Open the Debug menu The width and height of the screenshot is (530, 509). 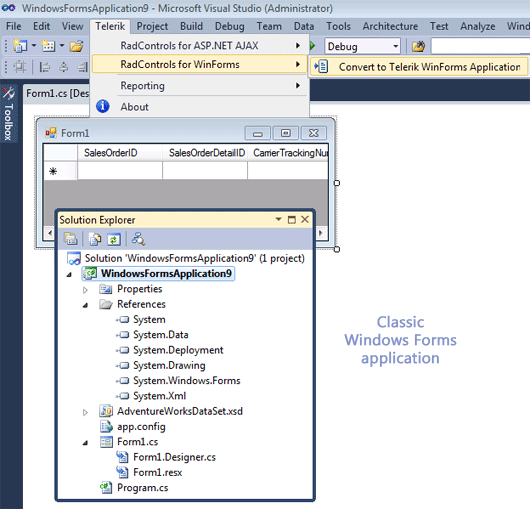click(230, 26)
